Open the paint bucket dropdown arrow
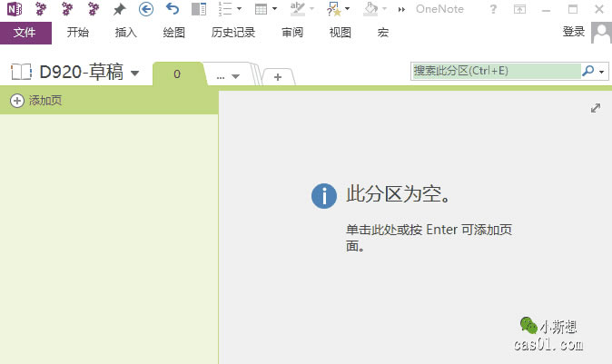Image resolution: width=612 pixels, height=364 pixels. (x=384, y=8)
